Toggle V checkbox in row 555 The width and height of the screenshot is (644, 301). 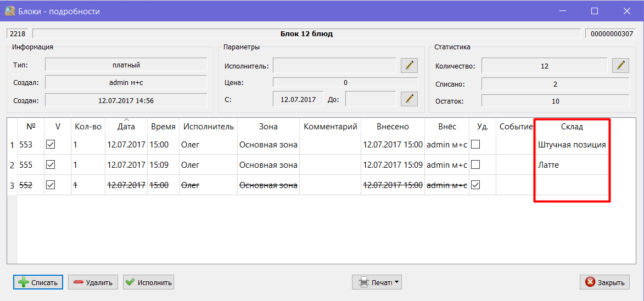51,164
